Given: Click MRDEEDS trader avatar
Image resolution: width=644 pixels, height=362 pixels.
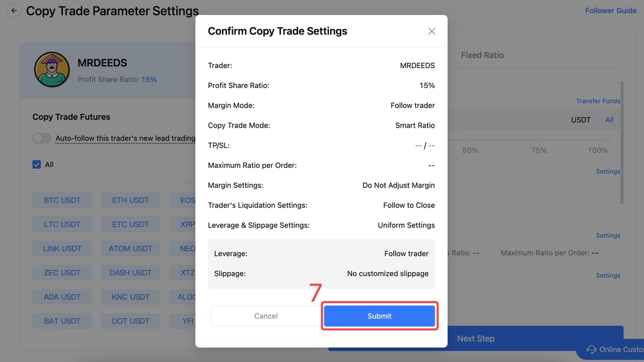Looking at the screenshot, I should pyautogui.click(x=52, y=69).
